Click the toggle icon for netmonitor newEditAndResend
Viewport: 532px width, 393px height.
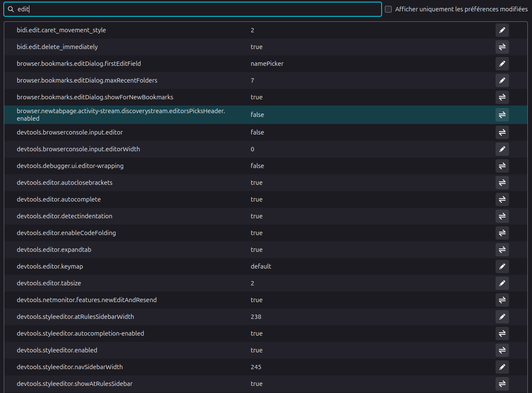(502, 300)
